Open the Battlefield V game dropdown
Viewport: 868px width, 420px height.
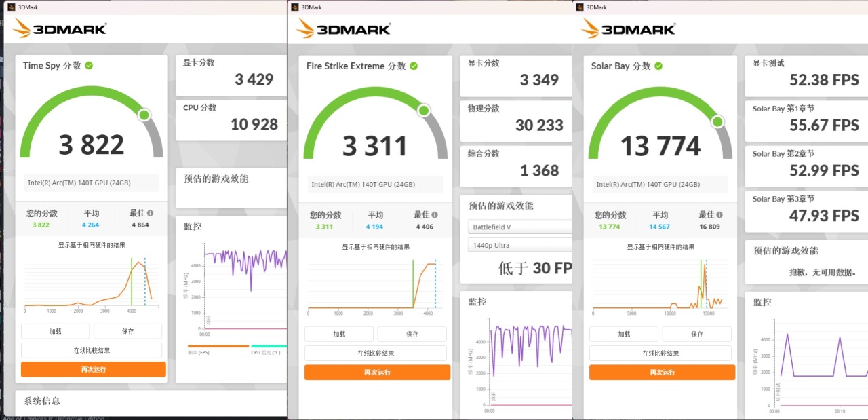coord(519,227)
